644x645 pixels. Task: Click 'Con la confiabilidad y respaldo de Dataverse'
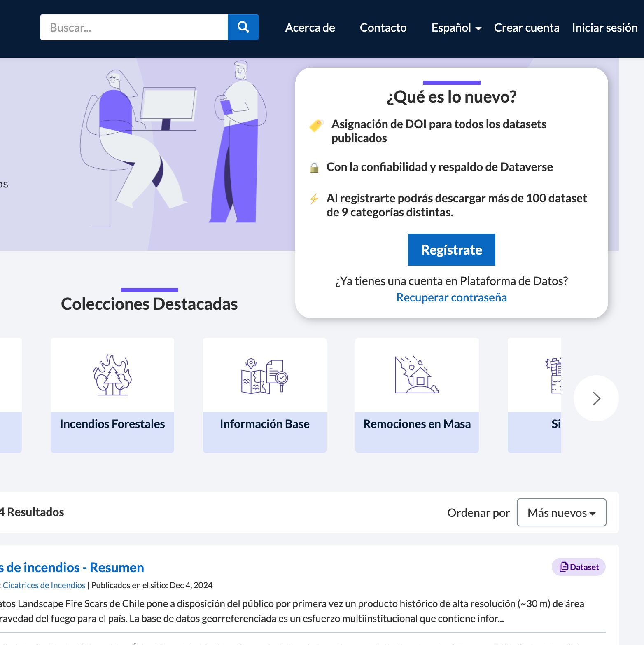pyautogui.click(x=440, y=167)
